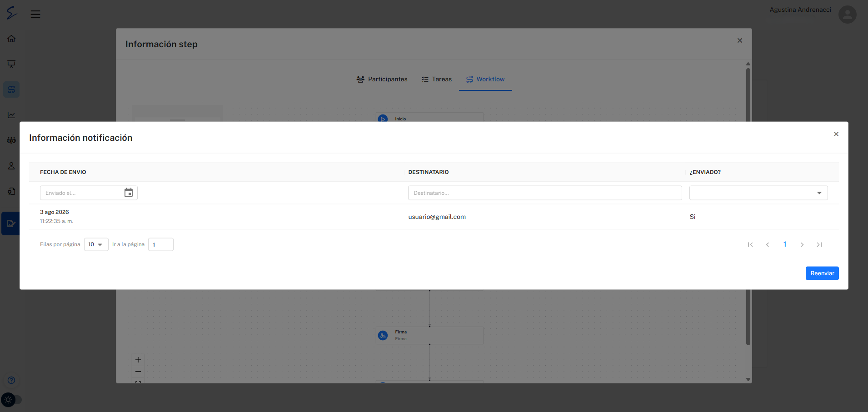
Task: Go to next page arrow
Action: [802, 244]
